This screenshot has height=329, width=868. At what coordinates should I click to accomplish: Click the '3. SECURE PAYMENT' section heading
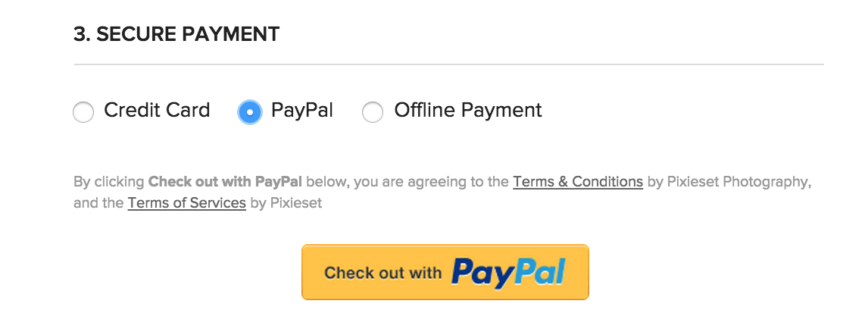click(x=176, y=34)
